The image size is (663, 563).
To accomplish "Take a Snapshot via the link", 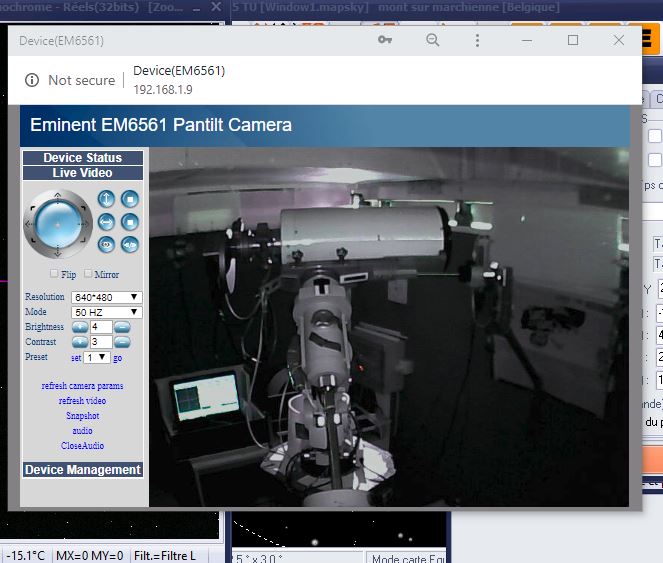I will tap(82, 416).
